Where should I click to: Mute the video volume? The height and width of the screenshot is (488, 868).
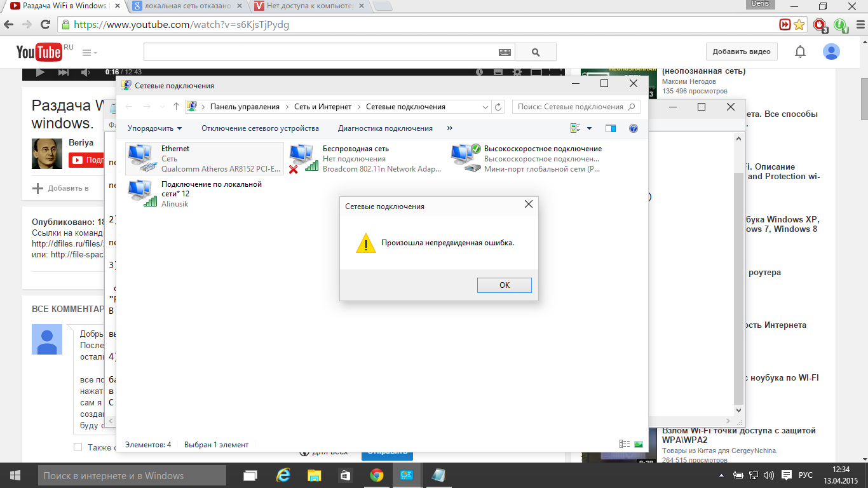point(86,72)
